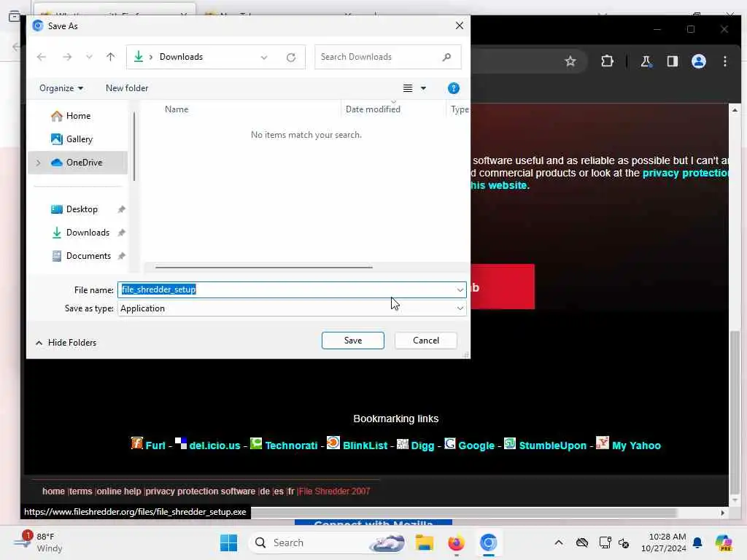The width and height of the screenshot is (747, 560).
Task: Show hidden system tray icons
Action: point(558,542)
